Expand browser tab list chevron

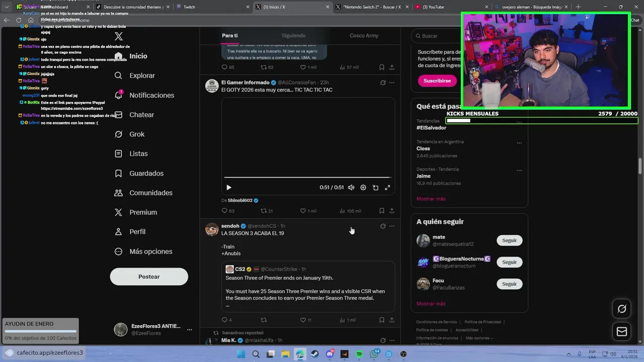point(7,7)
